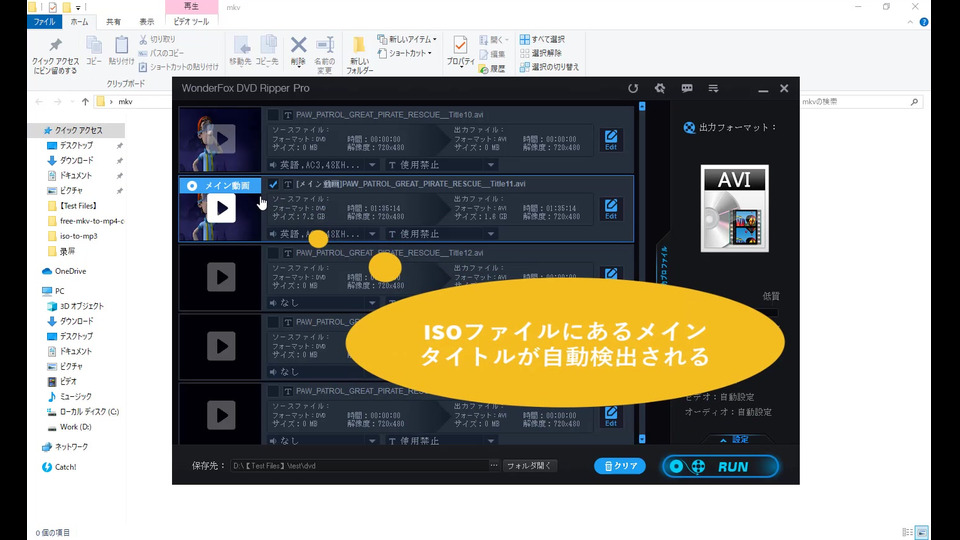Click 選択の切り替え in Explorer ribbon
This screenshot has width=960, height=540.
tap(549, 67)
